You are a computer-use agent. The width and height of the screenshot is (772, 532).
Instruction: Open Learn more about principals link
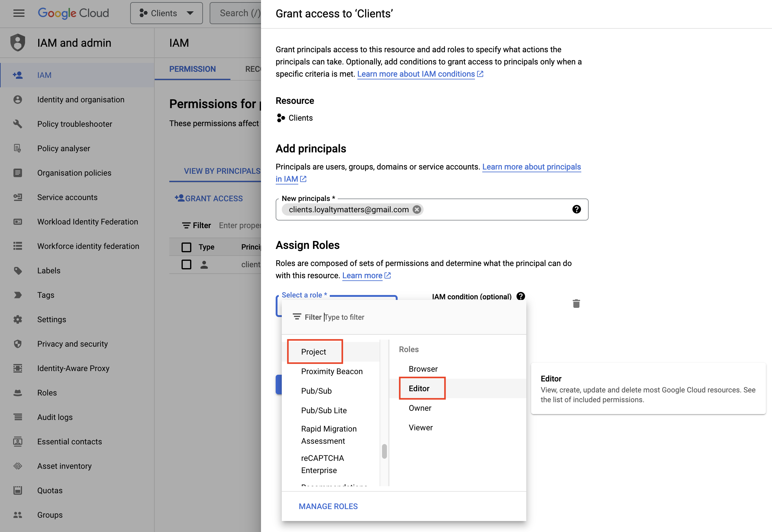coord(531,167)
